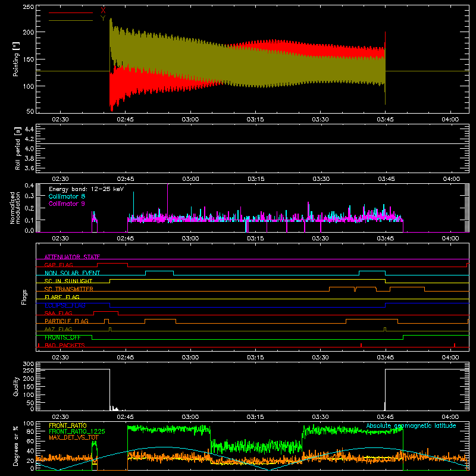Screen dimensions: 476x476
Task: Select the SAA_FLAG label
Action: [x=58, y=313]
